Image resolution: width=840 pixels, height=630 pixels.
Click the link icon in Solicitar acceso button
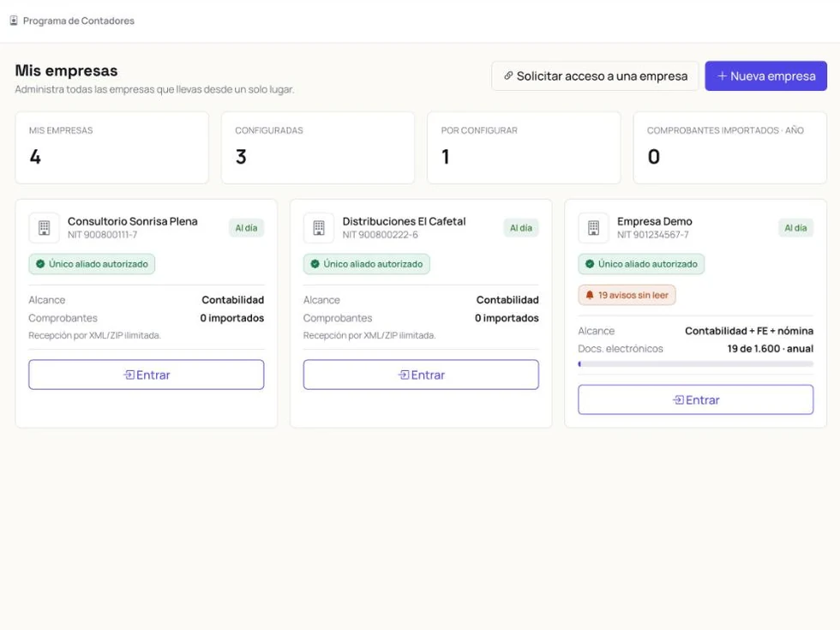point(508,75)
